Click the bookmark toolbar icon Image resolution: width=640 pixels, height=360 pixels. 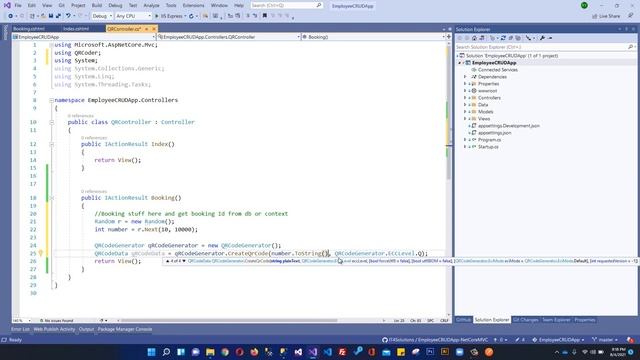pyautogui.click(x=264, y=16)
